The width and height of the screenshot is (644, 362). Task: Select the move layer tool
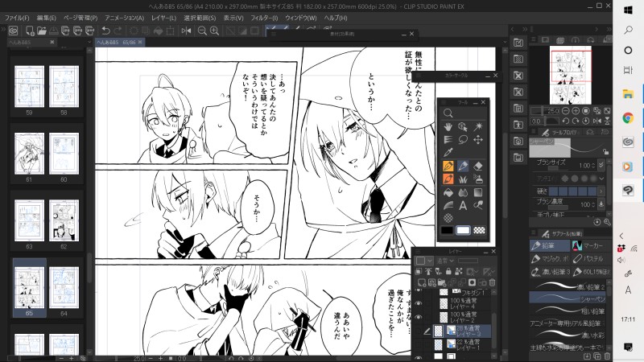478,139
